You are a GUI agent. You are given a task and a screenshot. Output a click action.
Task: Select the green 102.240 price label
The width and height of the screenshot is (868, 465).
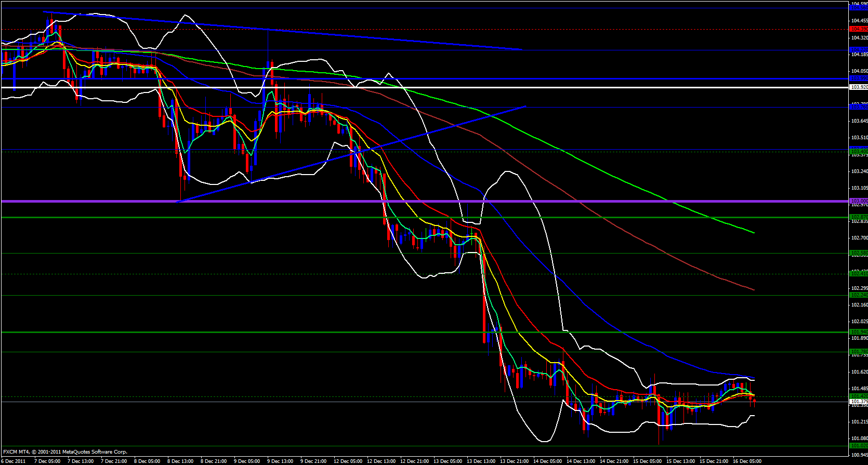(858, 295)
